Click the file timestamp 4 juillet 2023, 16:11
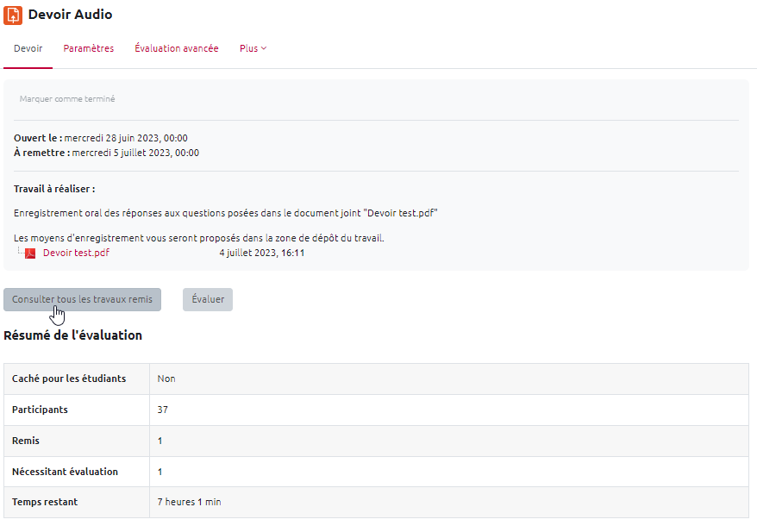757x532 pixels. (x=261, y=253)
